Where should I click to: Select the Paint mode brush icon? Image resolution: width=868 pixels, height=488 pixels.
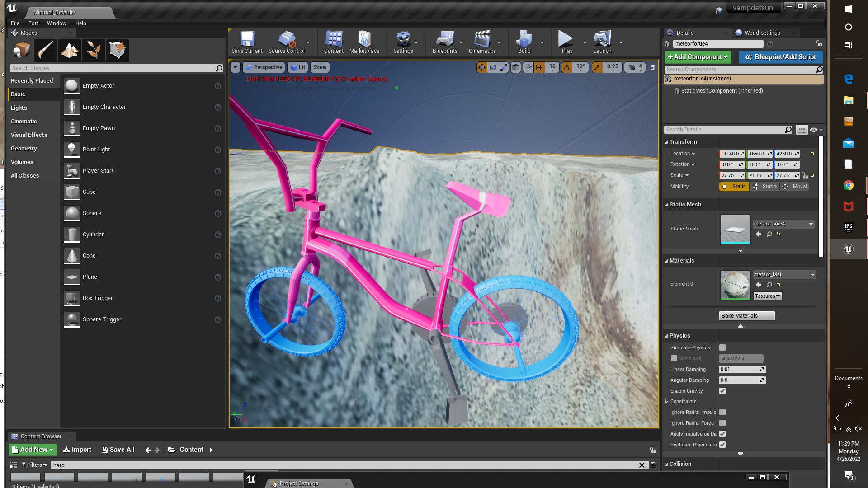[46, 50]
